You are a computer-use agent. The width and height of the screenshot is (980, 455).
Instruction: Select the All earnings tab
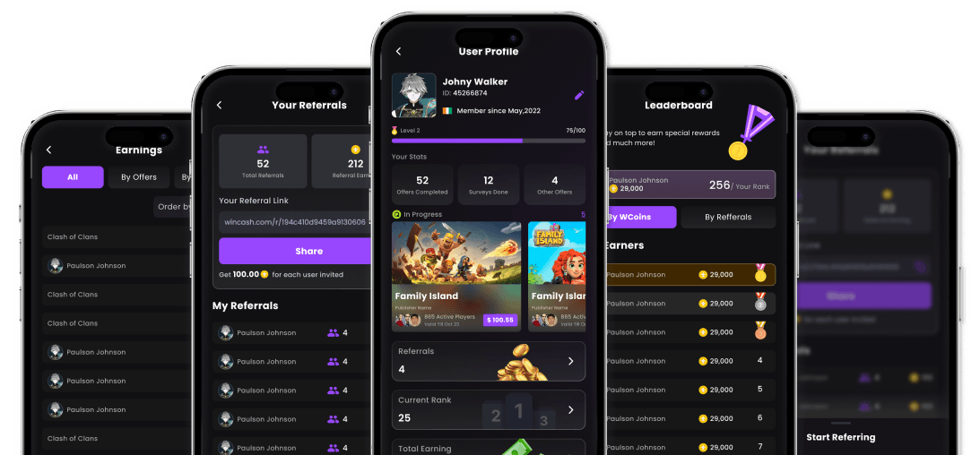click(73, 177)
